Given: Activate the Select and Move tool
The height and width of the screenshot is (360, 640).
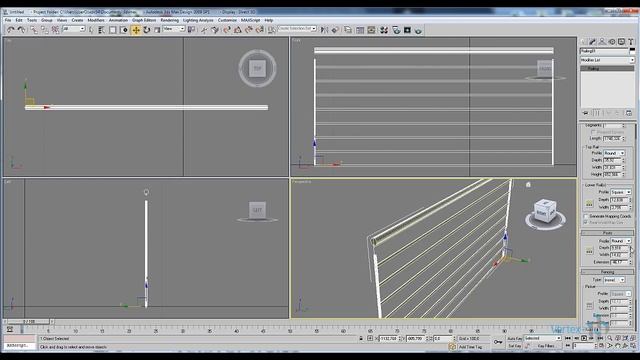Looking at the screenshot, I should (x=136, y=30).
